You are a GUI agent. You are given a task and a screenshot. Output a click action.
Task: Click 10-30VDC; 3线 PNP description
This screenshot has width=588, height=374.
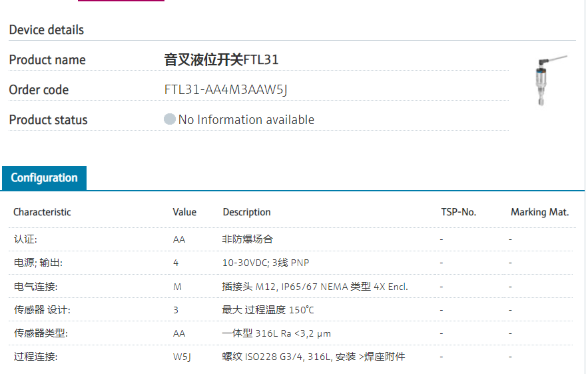[x=265, y=263]
